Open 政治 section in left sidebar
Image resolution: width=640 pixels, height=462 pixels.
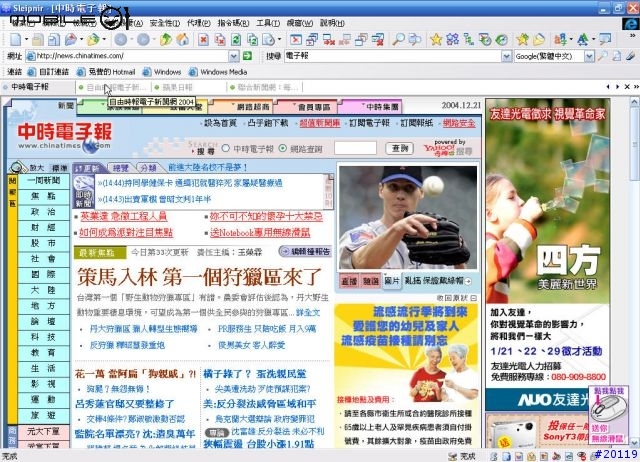tap(43, 212)
